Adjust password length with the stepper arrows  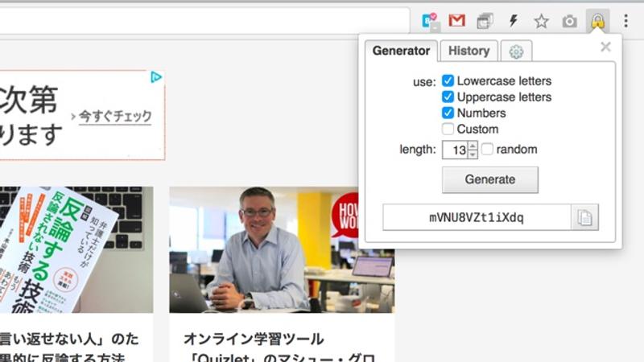coord(473,150)
